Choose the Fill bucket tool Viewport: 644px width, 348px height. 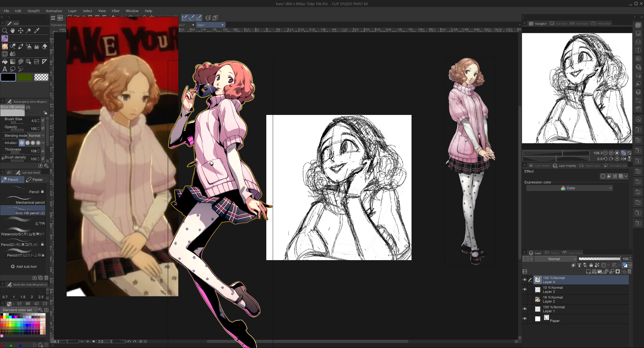point(5,61)
